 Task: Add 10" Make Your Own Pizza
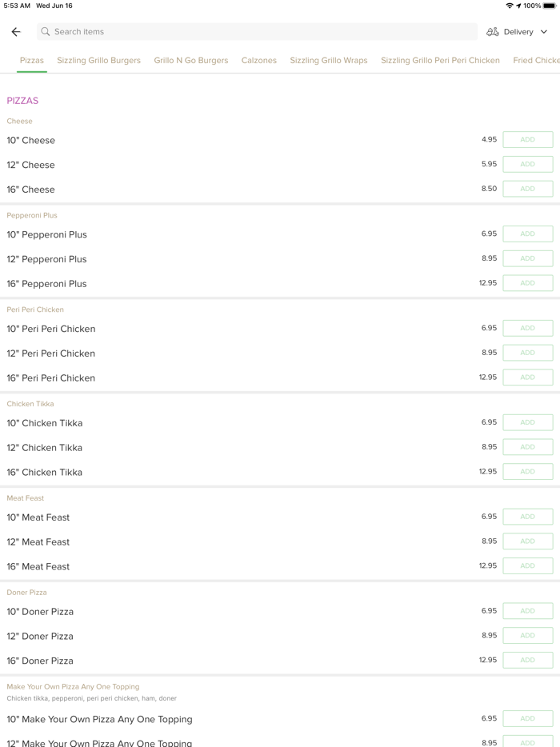pos(527,718)
